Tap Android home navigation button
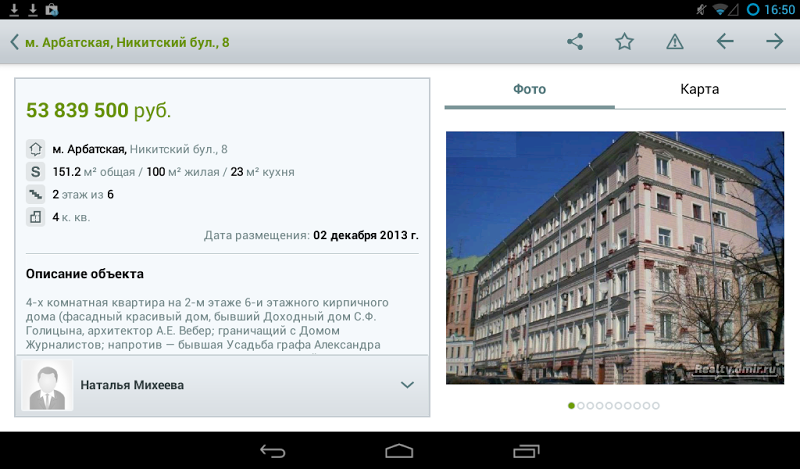 [x=399, y=451]
